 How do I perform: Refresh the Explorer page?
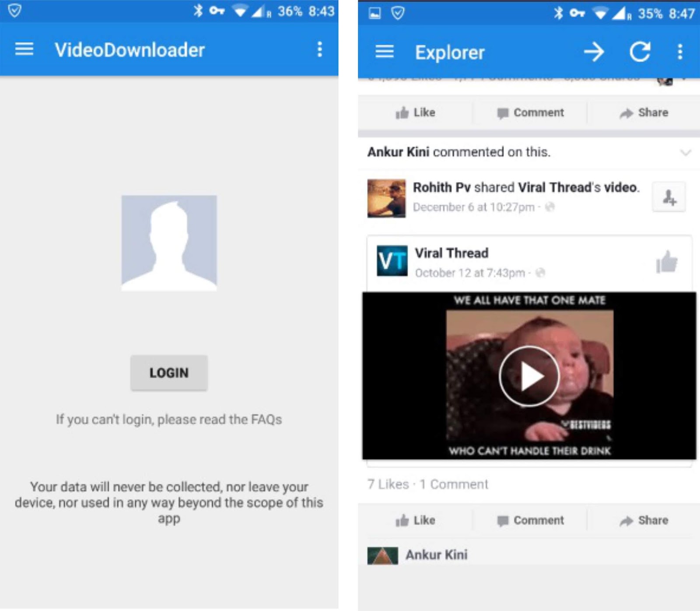click(x=640, y=52)
